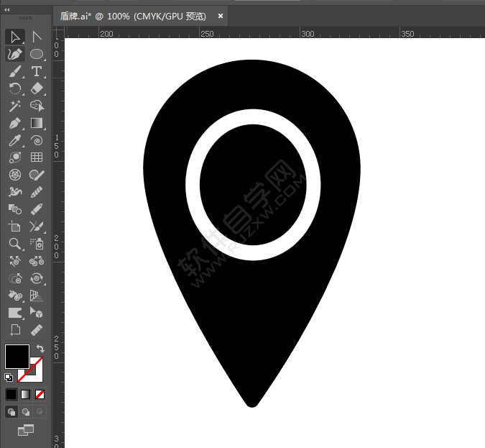485x448 pixels.
Task: Choose the Spiral tool
Action: pos(37,140)
